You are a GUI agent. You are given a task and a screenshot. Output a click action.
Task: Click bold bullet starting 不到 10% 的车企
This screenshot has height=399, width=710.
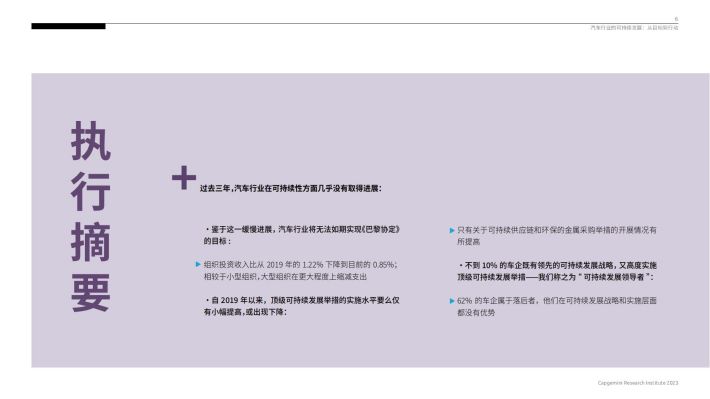(x=556, y=271)
